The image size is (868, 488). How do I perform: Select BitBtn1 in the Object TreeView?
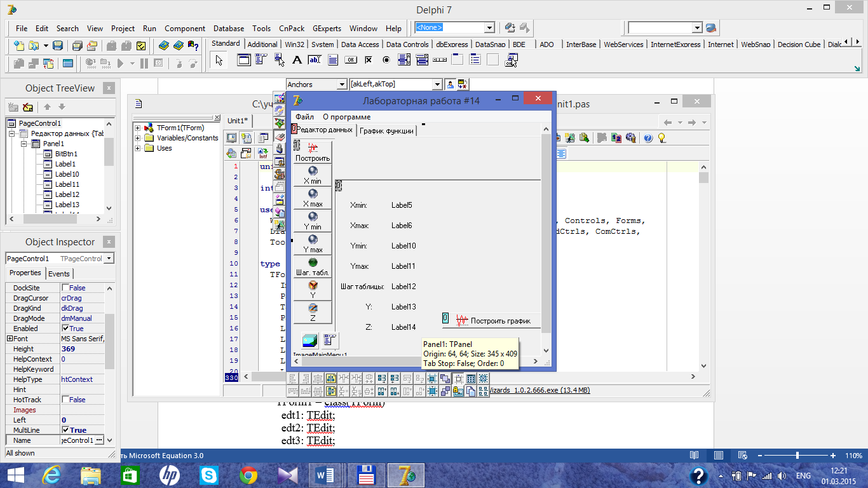pos(66,154)
